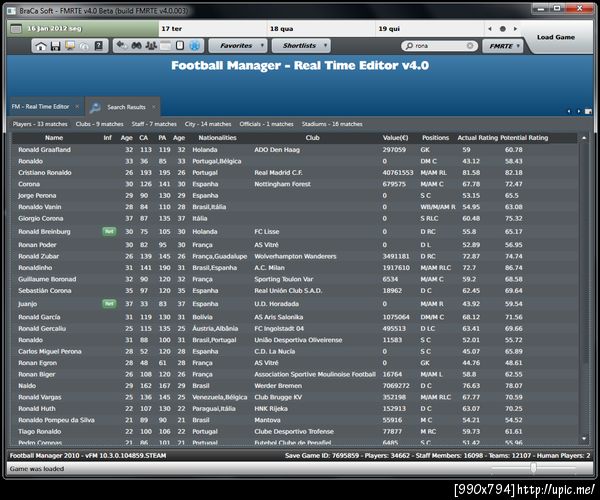The image size is (600, 500).
Task: Show City - 14 matches results
Action: [208, 124]
